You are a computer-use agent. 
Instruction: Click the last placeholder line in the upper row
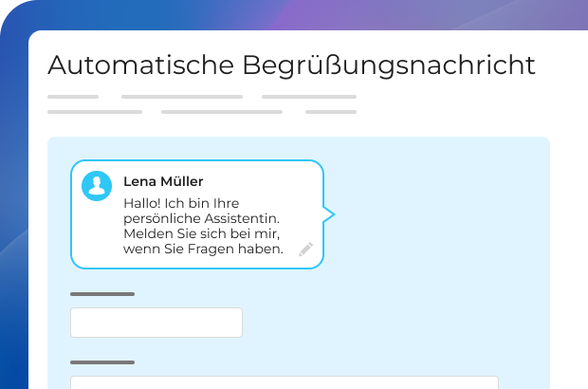tap(308, 97)
